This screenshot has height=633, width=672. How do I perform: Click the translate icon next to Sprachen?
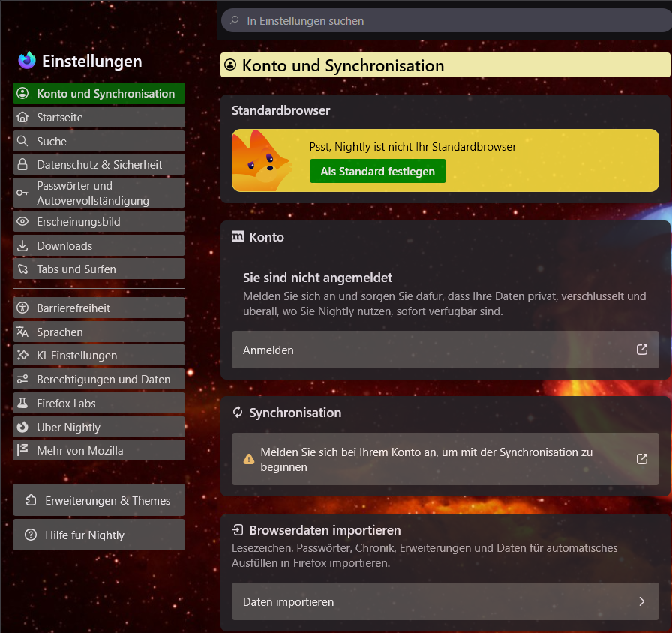(22, 331)
